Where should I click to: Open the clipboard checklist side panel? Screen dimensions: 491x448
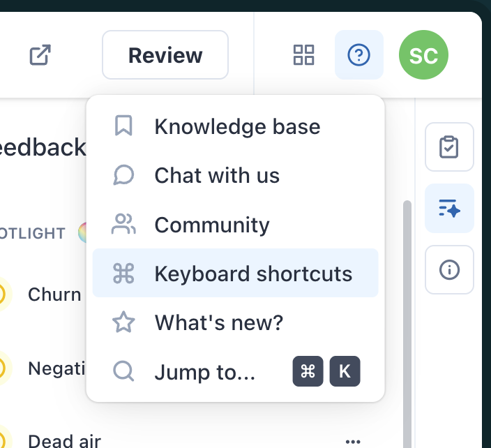point(449,147)
